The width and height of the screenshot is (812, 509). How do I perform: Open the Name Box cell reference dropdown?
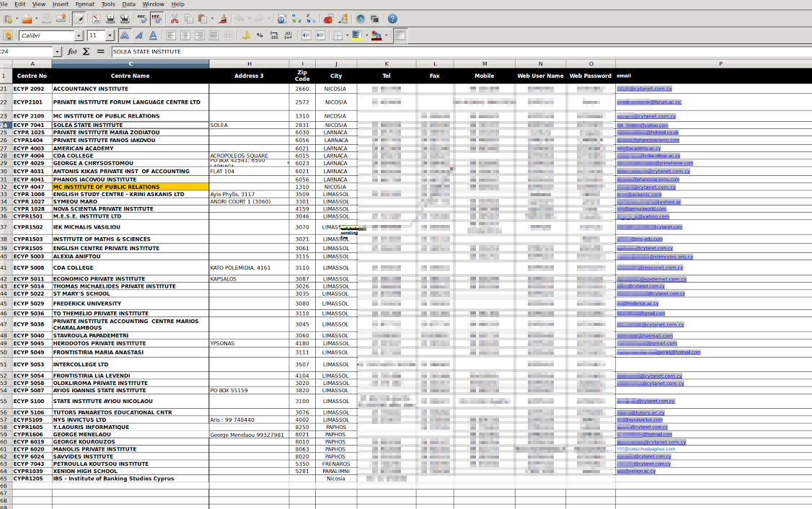pyautogui.click(x=57, y=52)
